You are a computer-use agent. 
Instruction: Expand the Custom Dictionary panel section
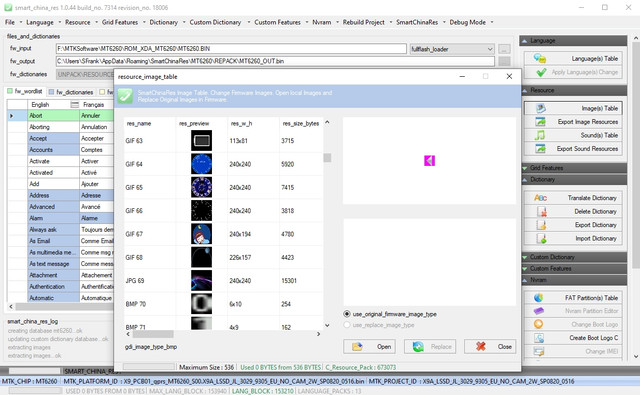point(524,257)
